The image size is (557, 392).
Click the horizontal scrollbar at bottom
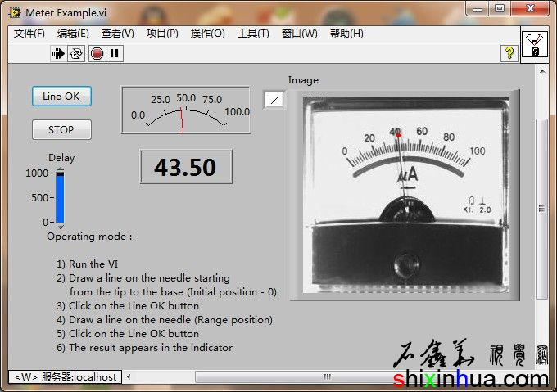tap(328, 376)
